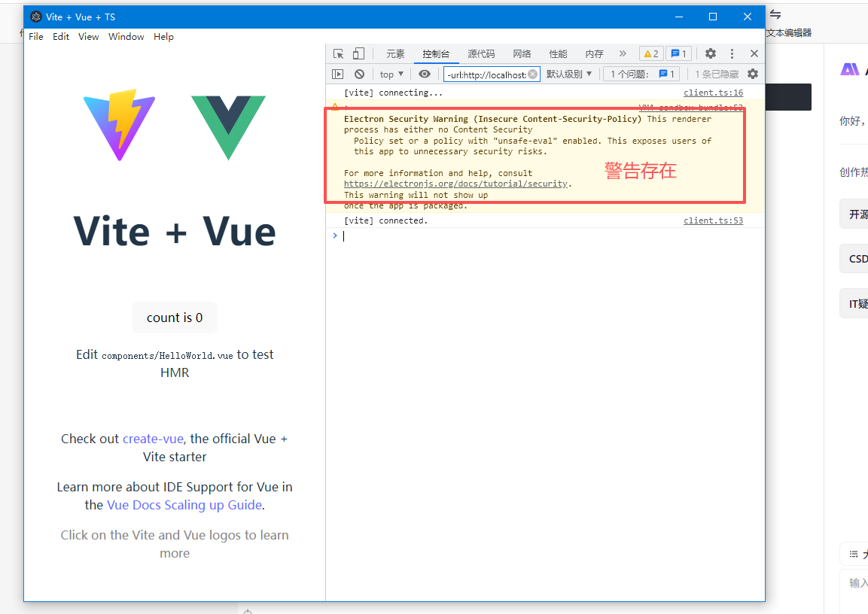Toggle the live expression eye icon
The height and width of the screenshot is (614, 868).
(x=425, y=74)
